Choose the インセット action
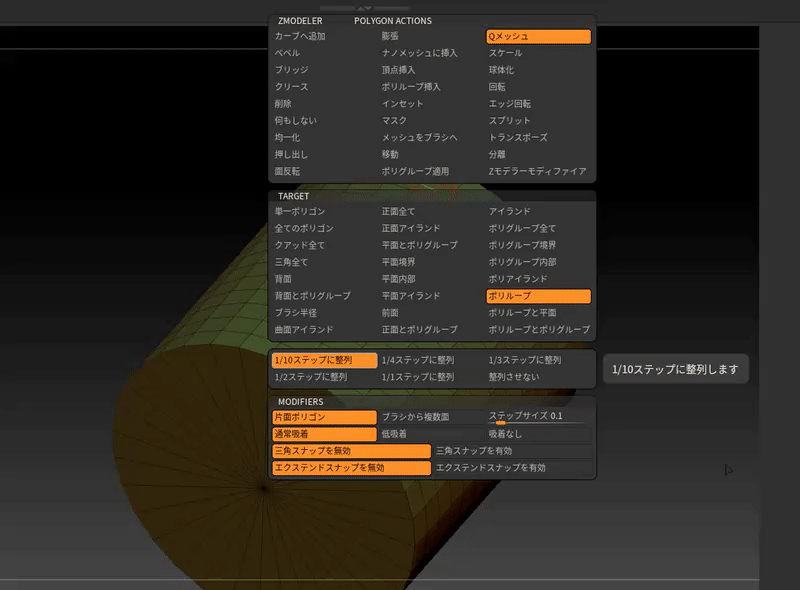This screenshot has height=590, width=800. pos(403,104)
